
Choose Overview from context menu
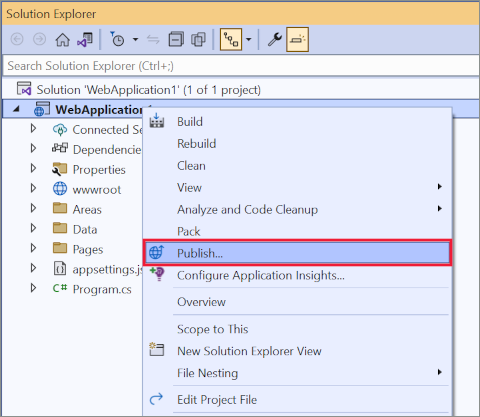pos(298,302)
